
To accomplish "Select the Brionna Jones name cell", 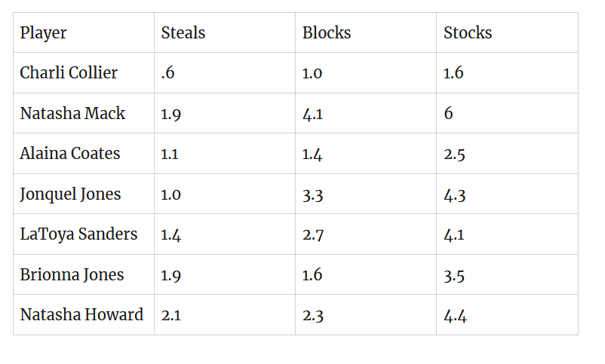I will [72, 275].
